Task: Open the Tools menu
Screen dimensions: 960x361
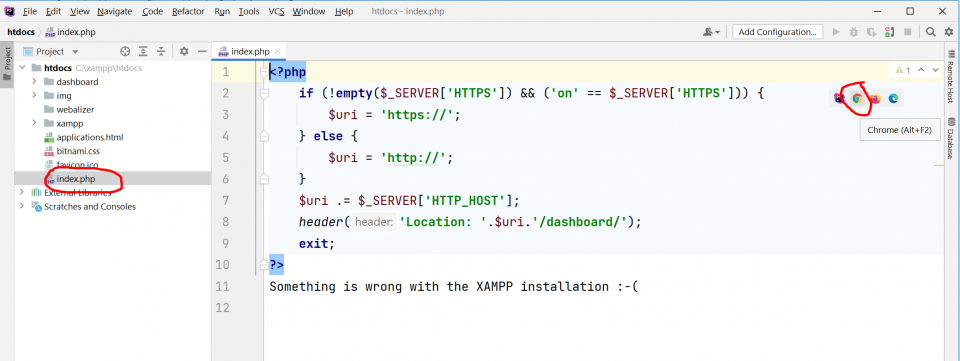Action: coord(249,11)
